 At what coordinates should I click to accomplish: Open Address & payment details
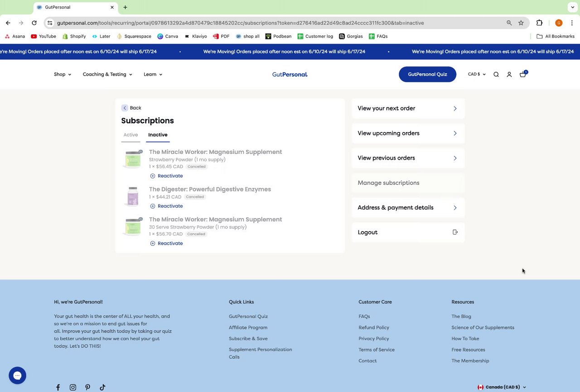(x=408, y=208)
